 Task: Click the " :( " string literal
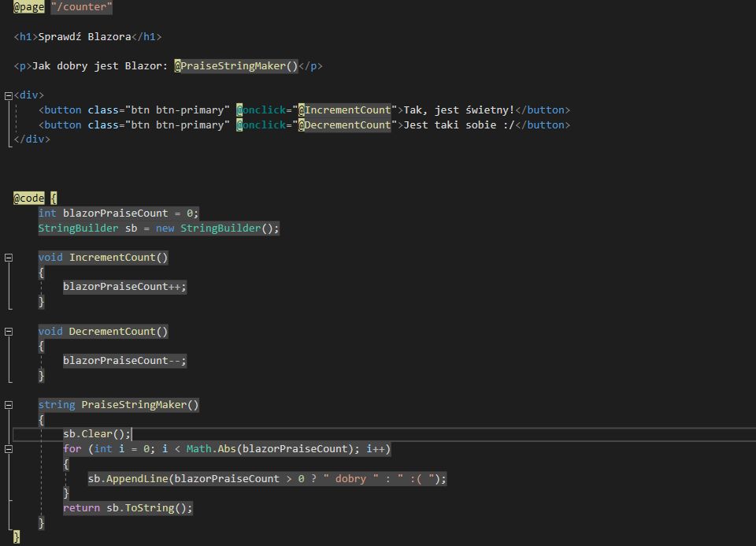coord(416,478)
